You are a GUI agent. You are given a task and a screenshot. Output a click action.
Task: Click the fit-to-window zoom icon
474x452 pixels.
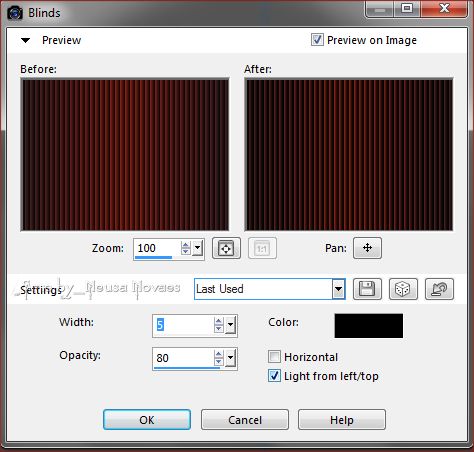pos(226,248)
